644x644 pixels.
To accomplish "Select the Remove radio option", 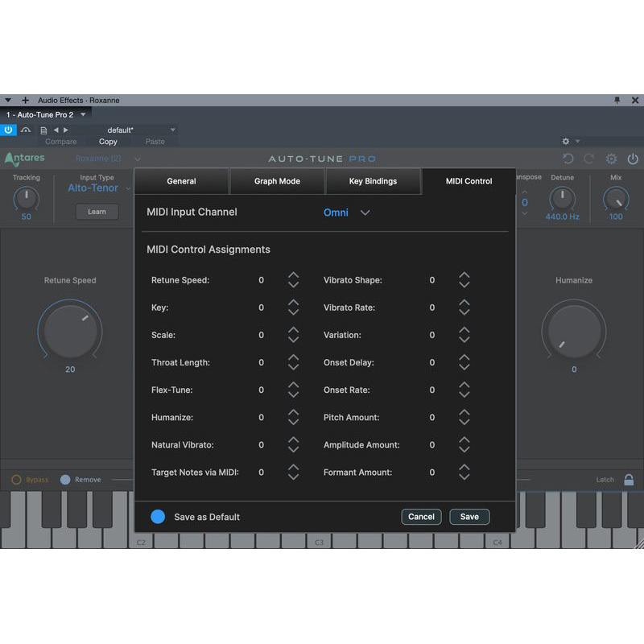I will point(65,480).
